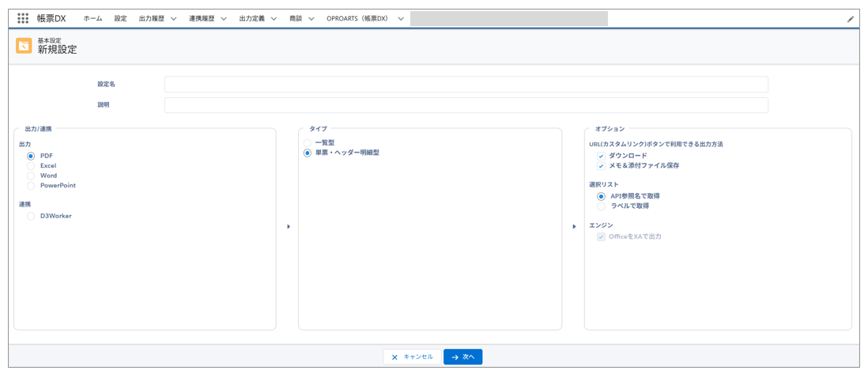Viewport: 868px width, 378px height.
Task: Select the 一覧型 type option
Action: 308,143
